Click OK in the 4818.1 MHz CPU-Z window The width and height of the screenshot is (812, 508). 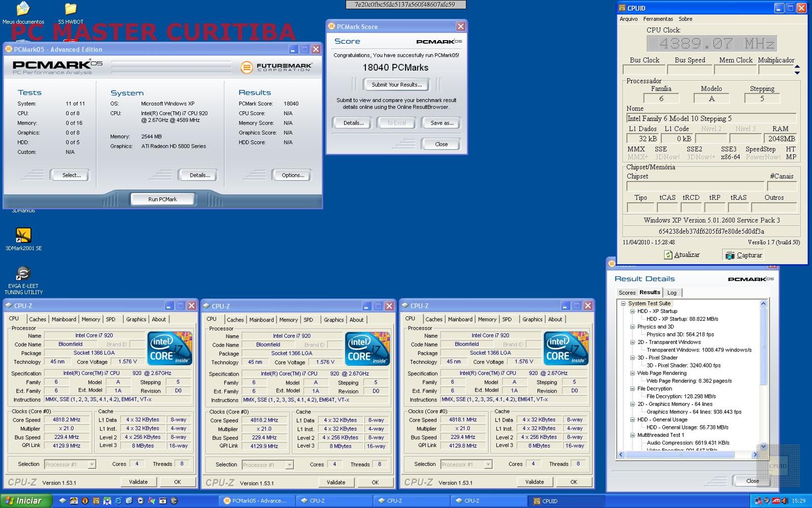point(573,482)
